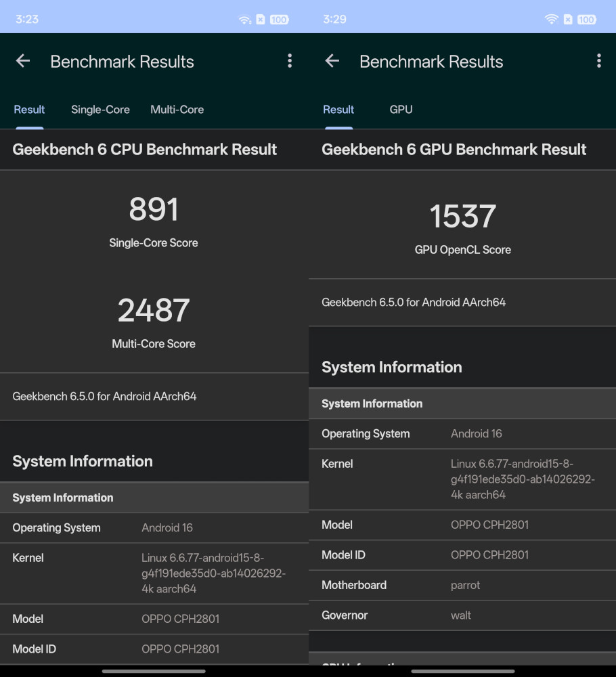Select the Result tab on the GPU screen
The height and width of the screenshot is (677, 616).
click(x=338, y=109)
